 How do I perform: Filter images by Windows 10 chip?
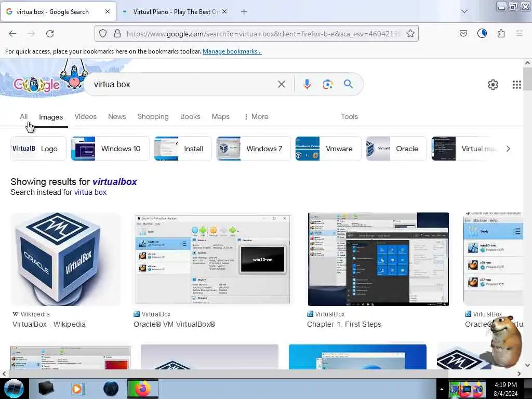(x=110, y=149)
